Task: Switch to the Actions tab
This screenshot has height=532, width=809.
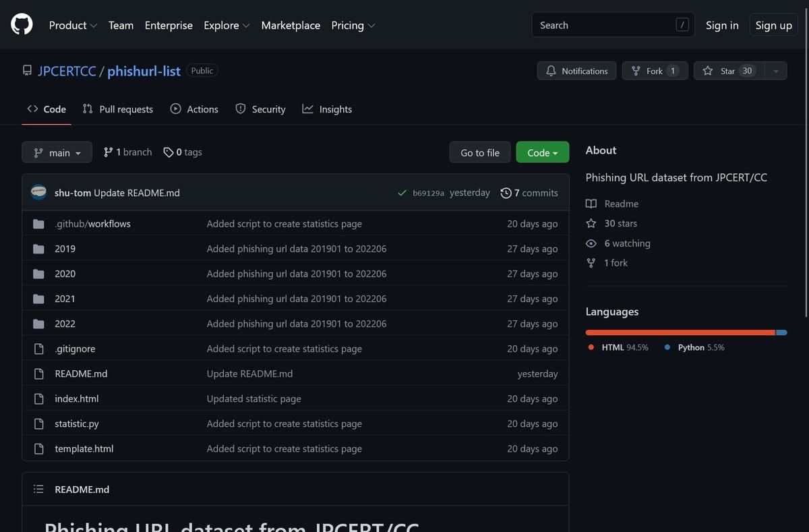Action: point(194,109)
